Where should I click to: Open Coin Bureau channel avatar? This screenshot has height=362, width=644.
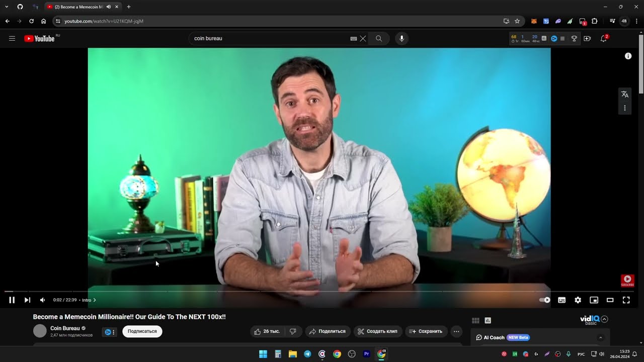(40, 331)
